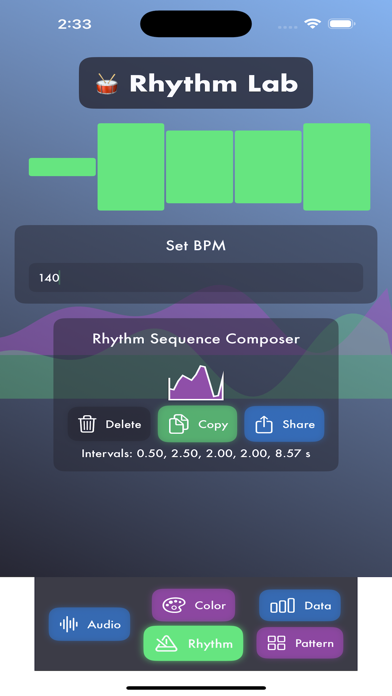Image resolution: width=392 pixels, height=696 pixels.
Task: Select the Color palette icon
Action: click(174, 605)
